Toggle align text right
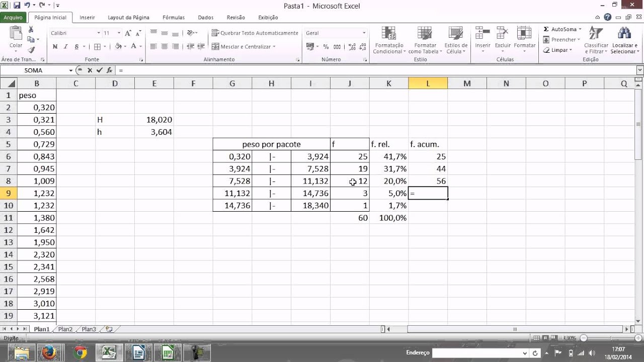The image size is (644, 362). (x=175, y=46)
